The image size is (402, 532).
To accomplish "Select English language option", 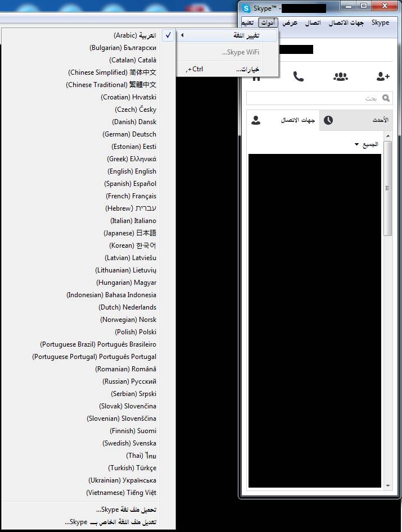I will (x=88, y=171).
